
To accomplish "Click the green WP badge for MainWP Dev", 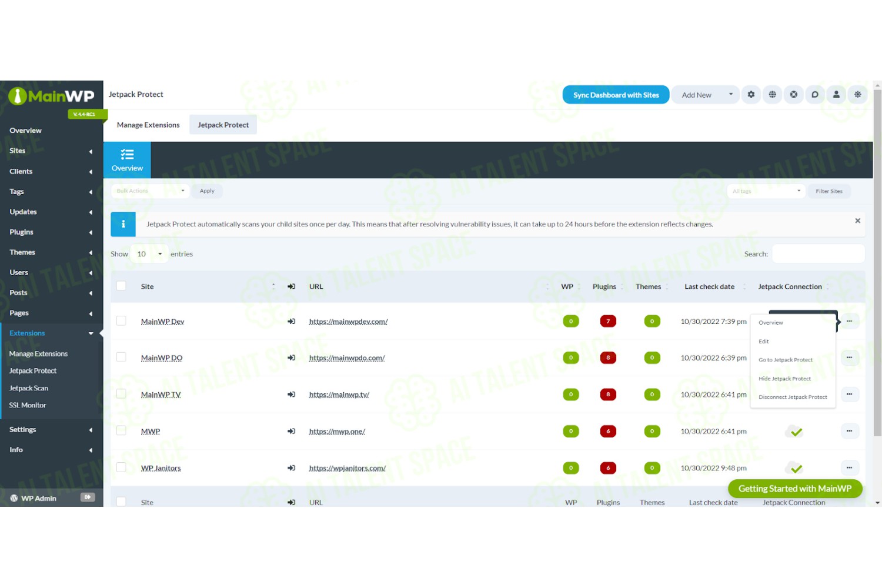I will tap(571, 321).
